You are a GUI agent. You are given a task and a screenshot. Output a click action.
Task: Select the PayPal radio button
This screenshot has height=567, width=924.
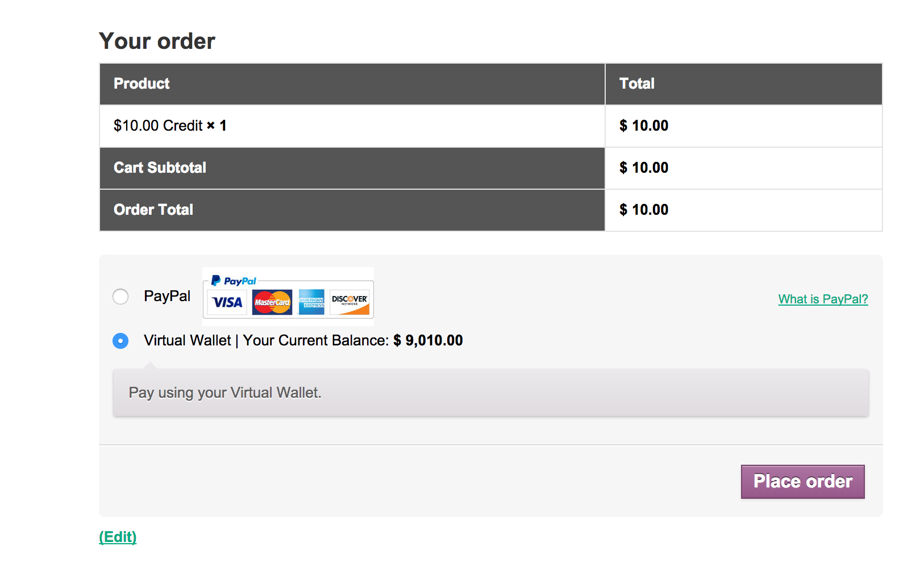pyautogui.click(x=120, y=297)
